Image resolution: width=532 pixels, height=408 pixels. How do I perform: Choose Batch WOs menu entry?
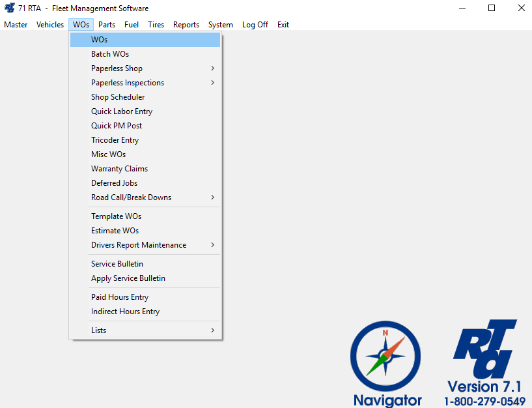point(110,54)
